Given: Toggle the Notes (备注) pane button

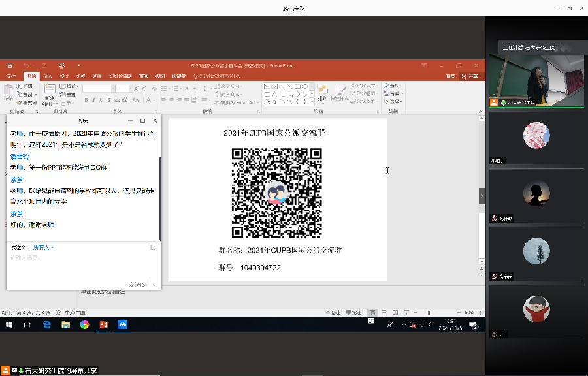Looking at the screenshot, I should 333,312.
